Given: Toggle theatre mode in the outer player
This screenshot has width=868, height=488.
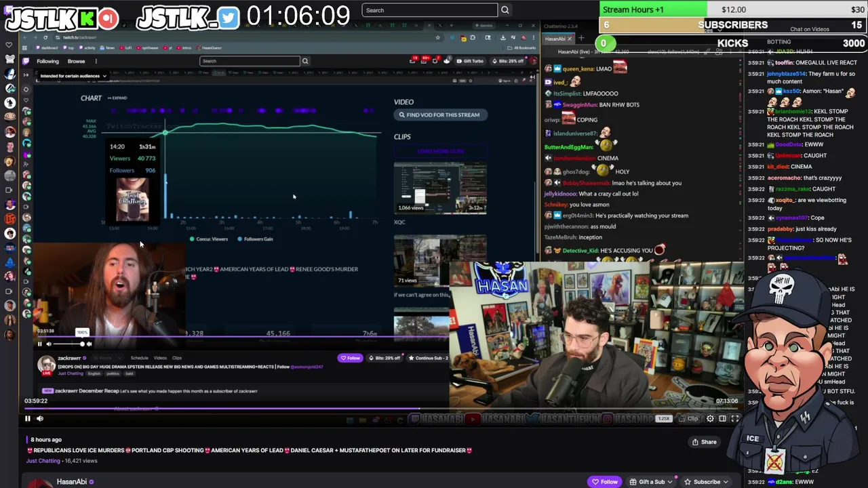Looking at the screenshot, I should tap(722, 418).
